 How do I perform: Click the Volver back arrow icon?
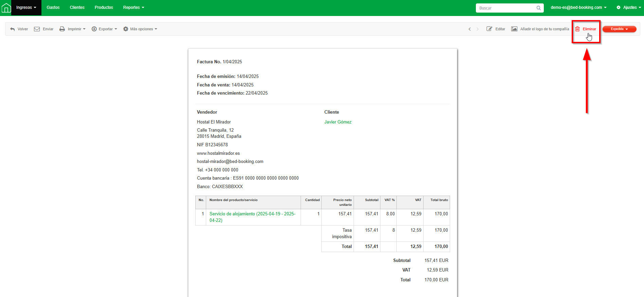click(x=13, y=29)
